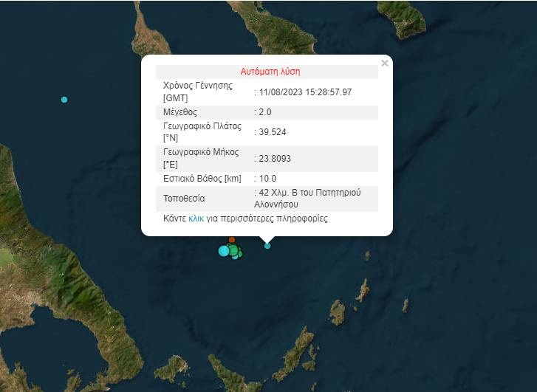Viewport: 537px width, 392px height.
Task: Click the Τοποθεσία row label
Action: pyautogui.click(x=184, y=199)
